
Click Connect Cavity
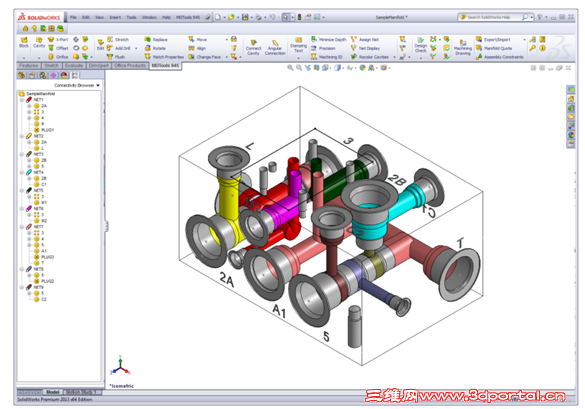coord(253,47)
